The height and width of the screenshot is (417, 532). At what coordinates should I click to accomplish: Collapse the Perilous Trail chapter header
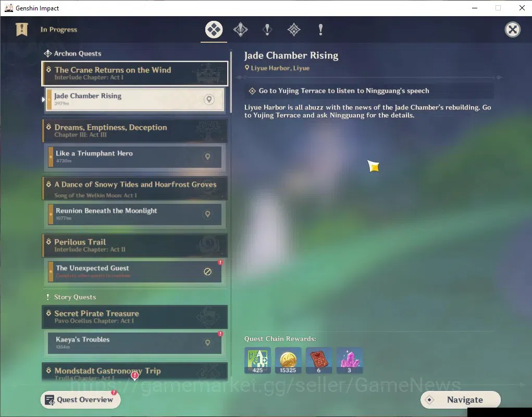tap(135, 246)
